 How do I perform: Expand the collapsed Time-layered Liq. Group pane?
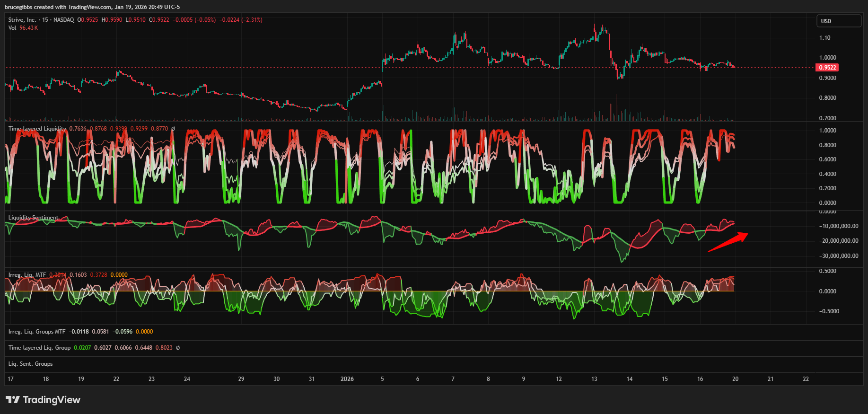click(39, 348)
